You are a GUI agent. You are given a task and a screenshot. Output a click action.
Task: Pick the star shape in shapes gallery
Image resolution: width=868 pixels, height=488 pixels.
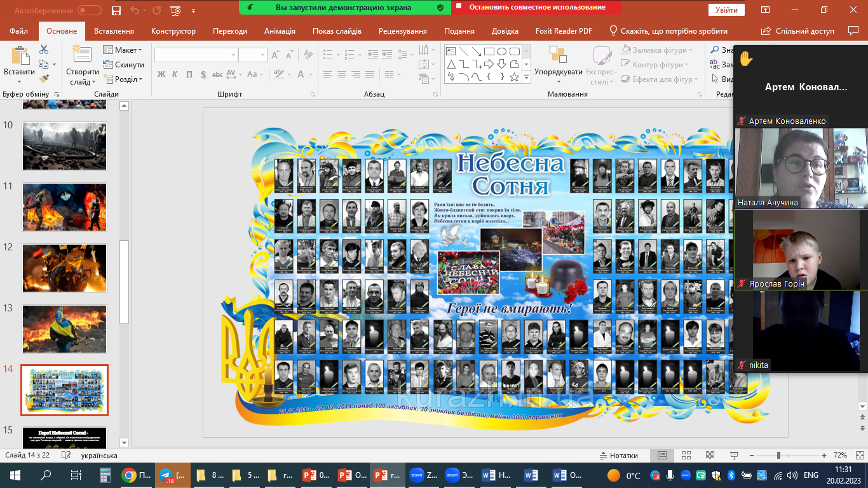(514, 77)
